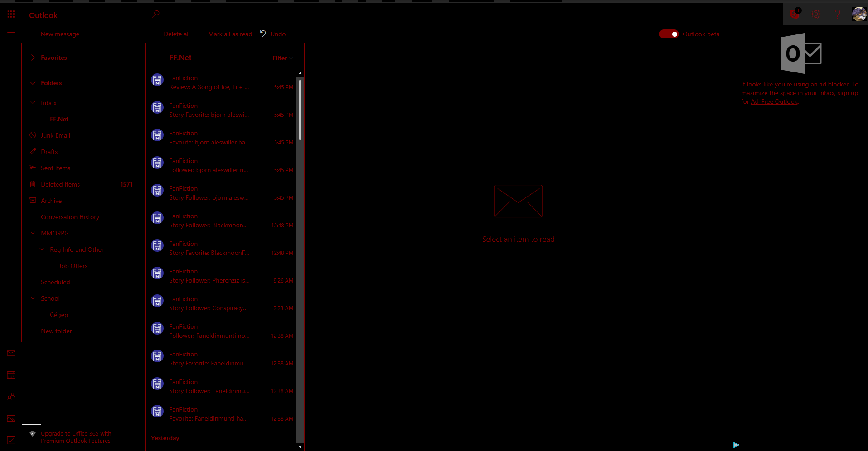The image size is (868, 451).
Task: Select avatar of 'Story Follower: Pherenziz' email
Action: click(x=157, y=273)
